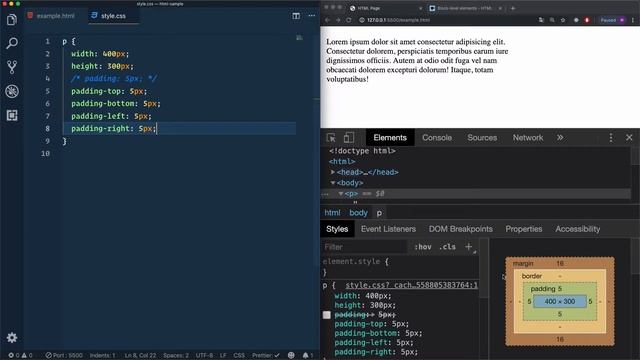Collapse the p element in the DOM tree
640x360 pixels.
tap(341, 193)
